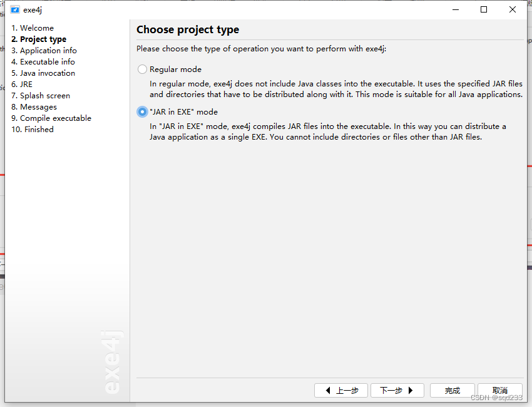Image resolution: width=532 pixels, height=407 pixels.
Task: Click the exe4j title bar app icon
Action: (x=15, y=10)
